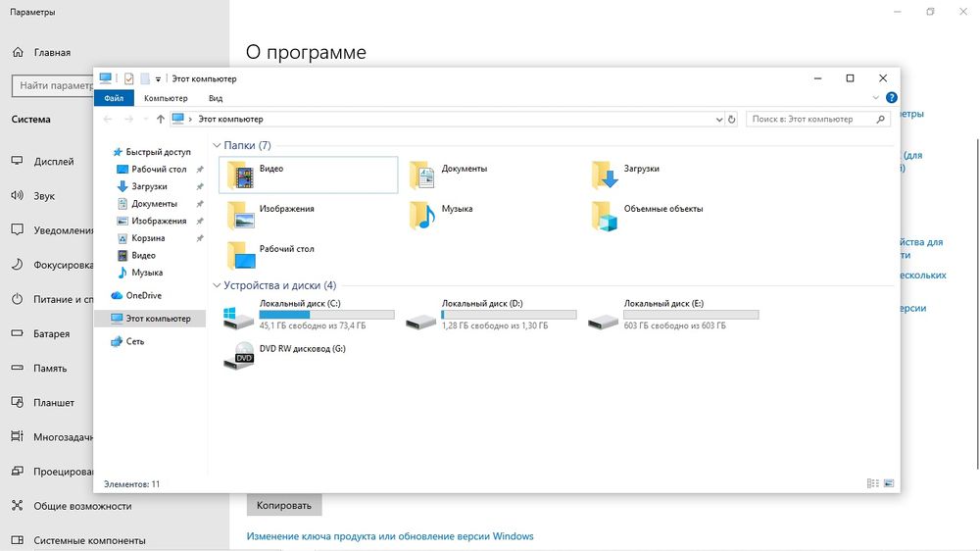Screen dimensions: 980x551
Task: Select the DVD RW дисковод (G:) icon
Action: (x=239, y=355)
